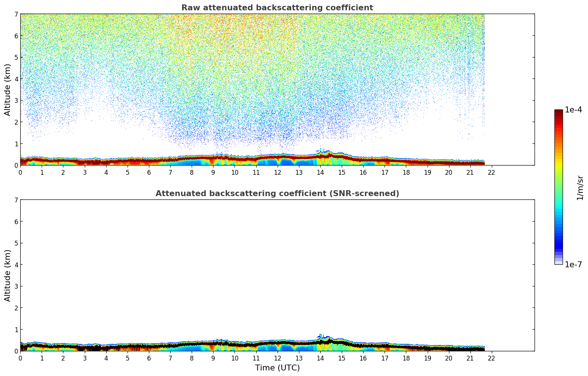This screenshot has width=588, height=376.
Task: Click the 'Attenuated backscattering coefficient (SNR-screened)' title
Action: tap(277, 194)
